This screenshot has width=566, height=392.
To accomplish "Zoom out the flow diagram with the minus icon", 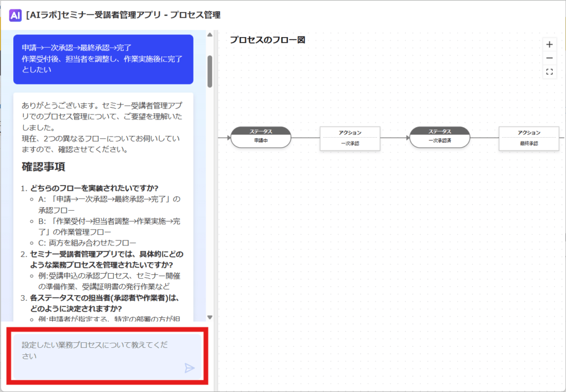I will click(x=549, y=58).
